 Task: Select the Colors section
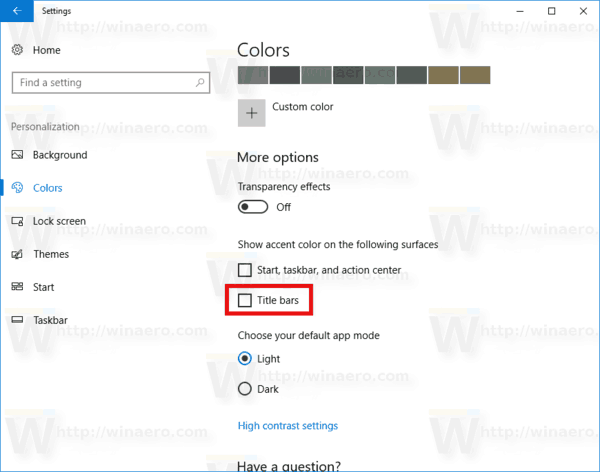pyautogui.click(x=47, y=188)
